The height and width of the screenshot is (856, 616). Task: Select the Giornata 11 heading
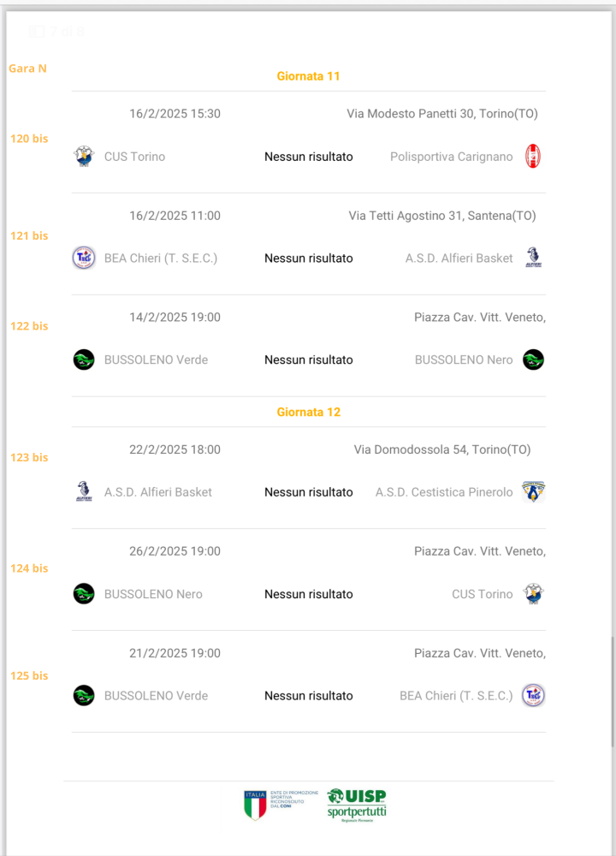tap(308, 76)
